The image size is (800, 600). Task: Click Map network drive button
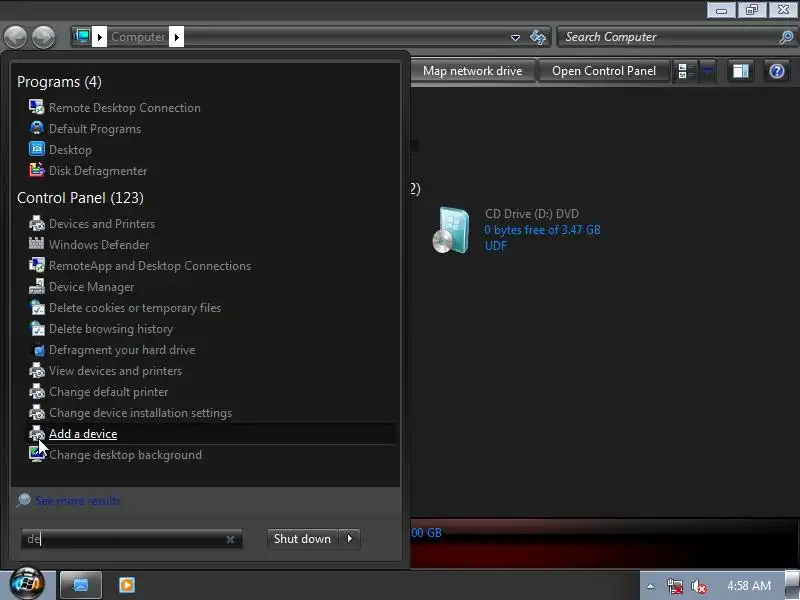472,71
